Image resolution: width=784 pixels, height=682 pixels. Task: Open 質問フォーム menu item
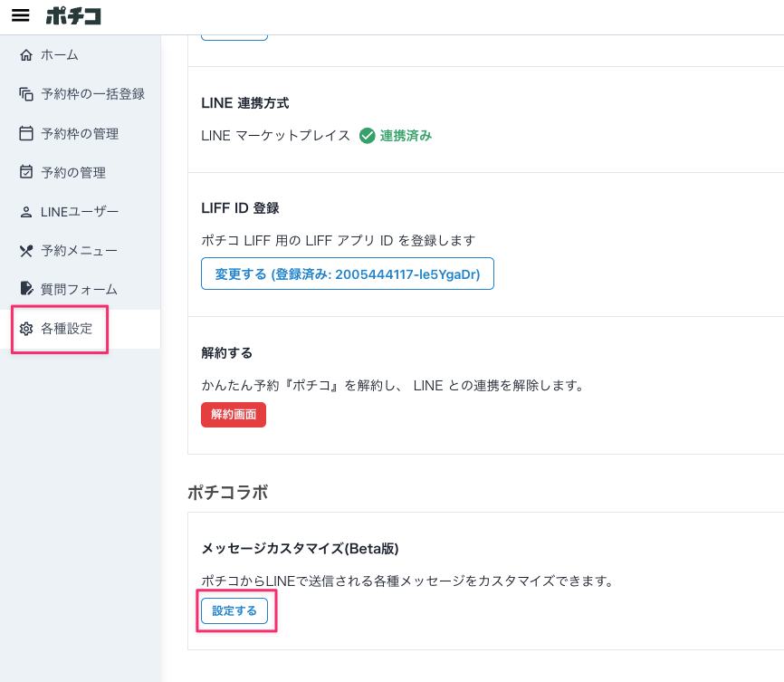(80, 289)
